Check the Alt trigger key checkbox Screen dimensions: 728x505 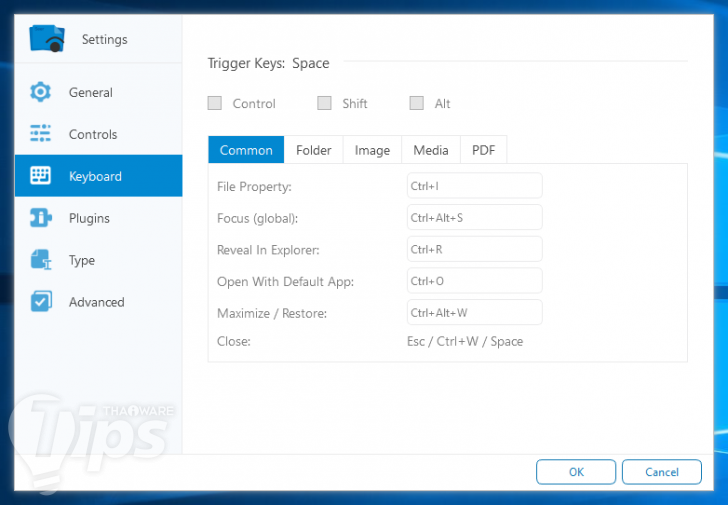point(416,103)
